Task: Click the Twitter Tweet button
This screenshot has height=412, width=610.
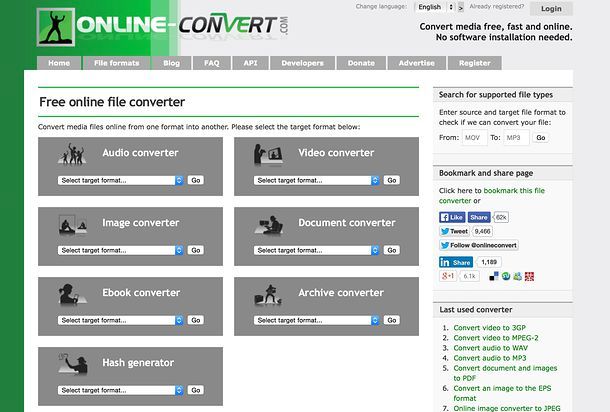Action: [454, 231]
